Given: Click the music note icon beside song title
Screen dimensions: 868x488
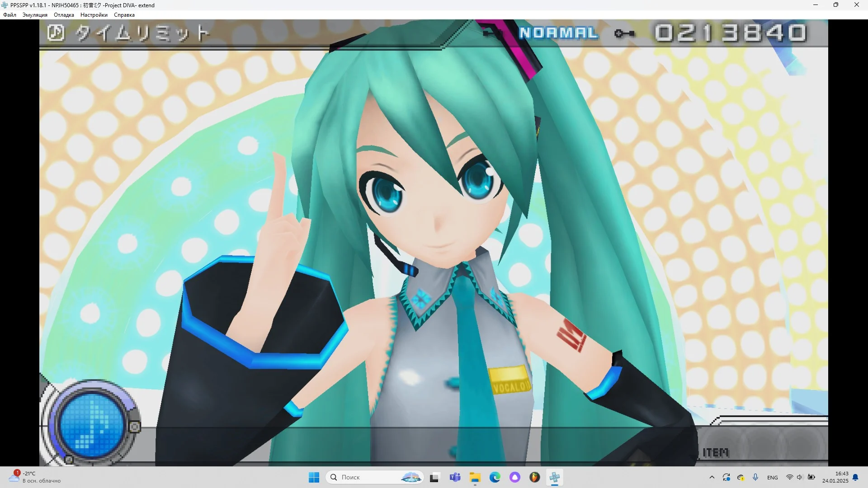Looking at the screenshot, I should click(56, 33).
